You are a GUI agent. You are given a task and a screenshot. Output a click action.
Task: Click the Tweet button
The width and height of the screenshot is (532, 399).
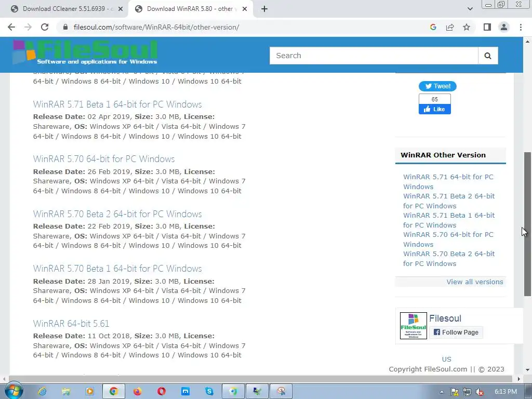[437, 86]
